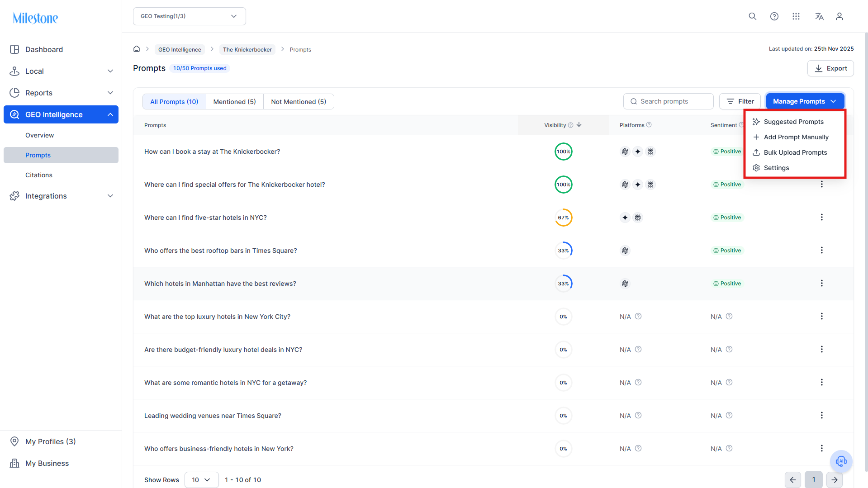Open row menu for romantic hotels prompt
Viewport: 868px width, 488px height.
tap(822, 383)
